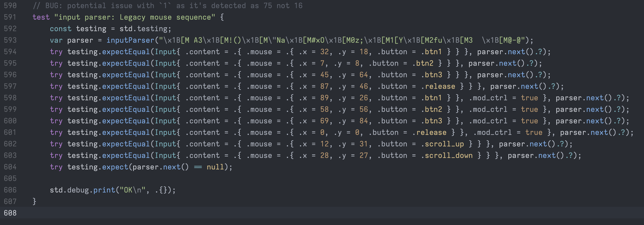The width and height of the screenshot is (644, 225).
Task: Click the x value 69 on line 600
Action: [324, 121]
